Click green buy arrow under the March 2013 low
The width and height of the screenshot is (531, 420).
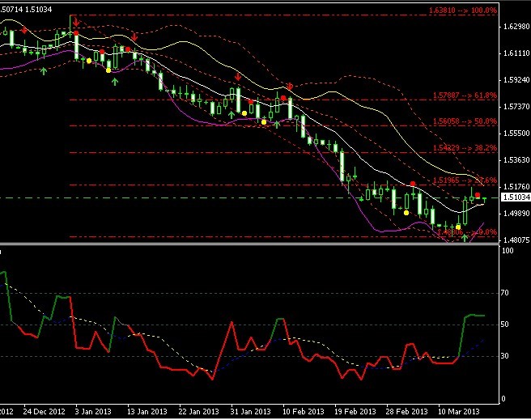point(465,238)
